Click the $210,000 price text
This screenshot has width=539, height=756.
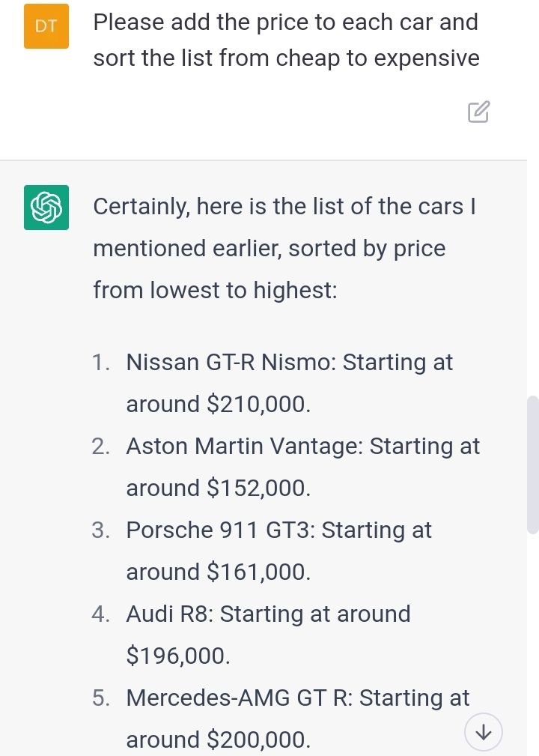(x=258, y=405)
